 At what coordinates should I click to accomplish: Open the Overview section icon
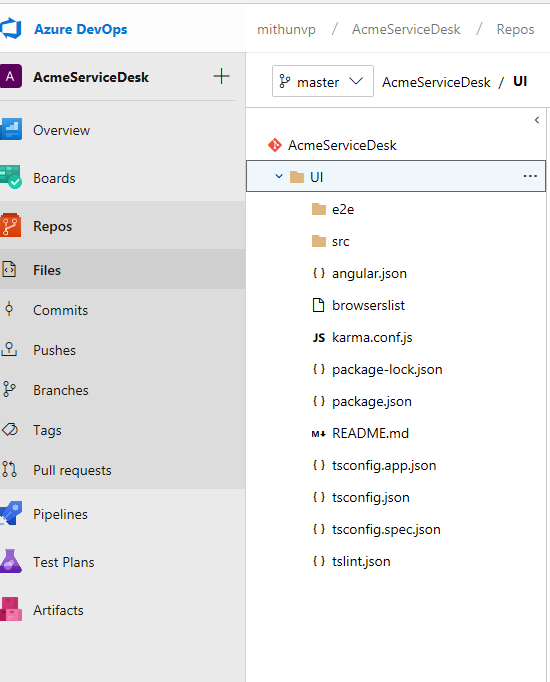coord(11,129)
